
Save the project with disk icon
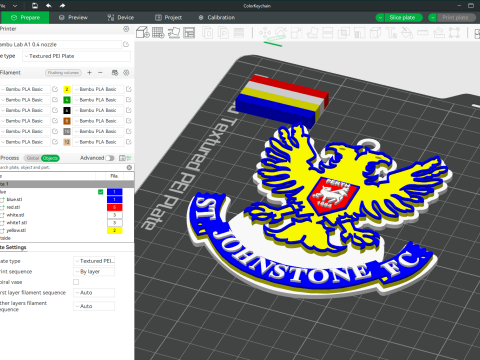coord(35,5)
